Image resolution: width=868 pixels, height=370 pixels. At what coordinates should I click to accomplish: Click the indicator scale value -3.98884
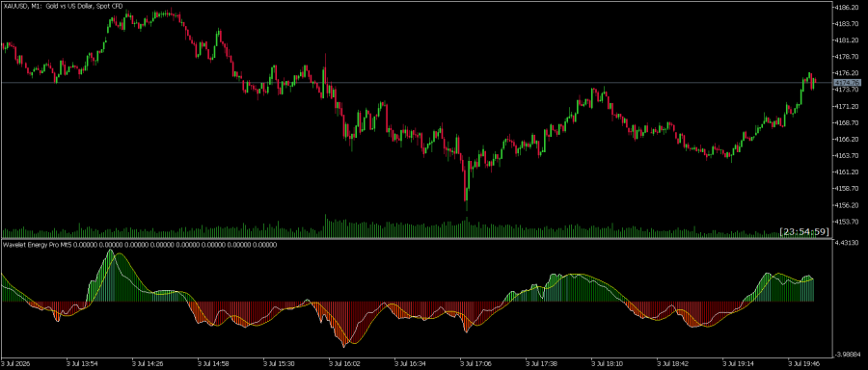click(848, 354)
